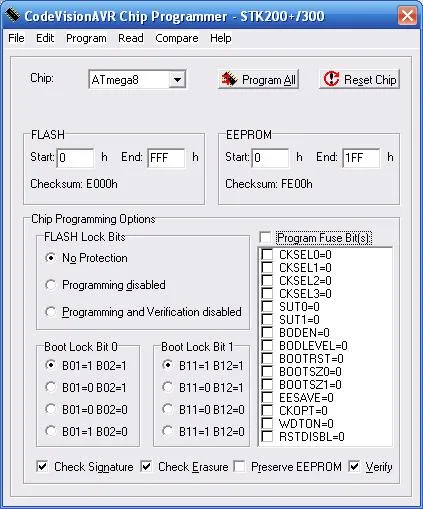
Task: Close the Chip Programmer window
Action: [407, 15]
